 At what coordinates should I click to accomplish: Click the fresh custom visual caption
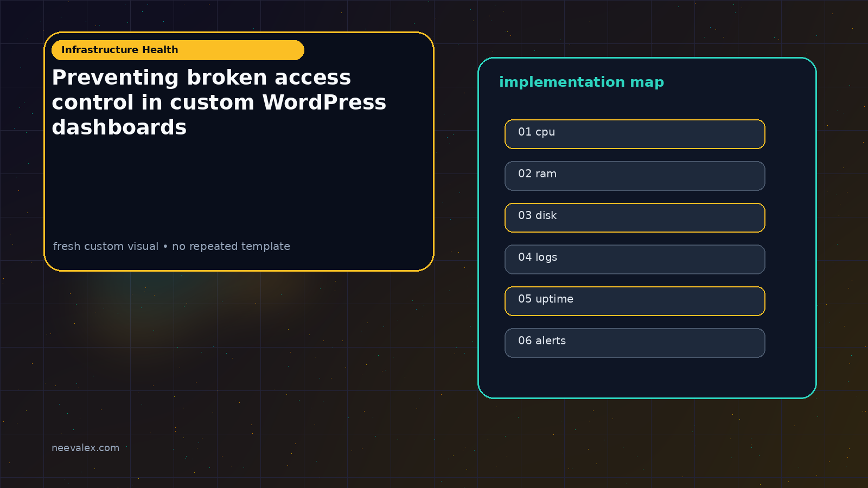pyautogui.click(x=171, y=246)
